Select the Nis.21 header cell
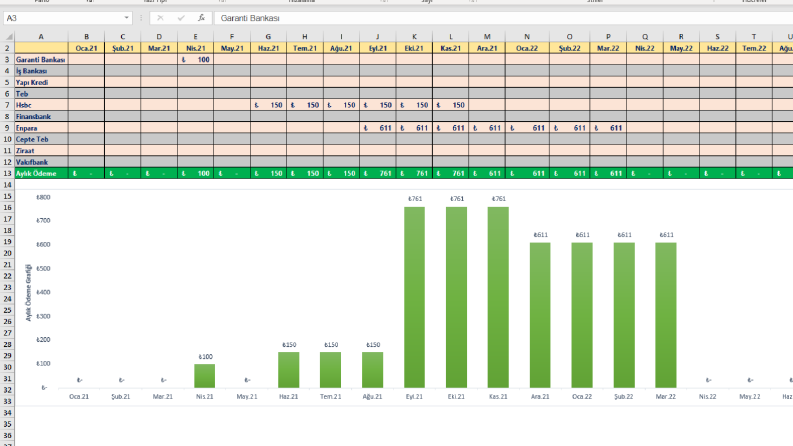793x446 pixels. [195, 48]
